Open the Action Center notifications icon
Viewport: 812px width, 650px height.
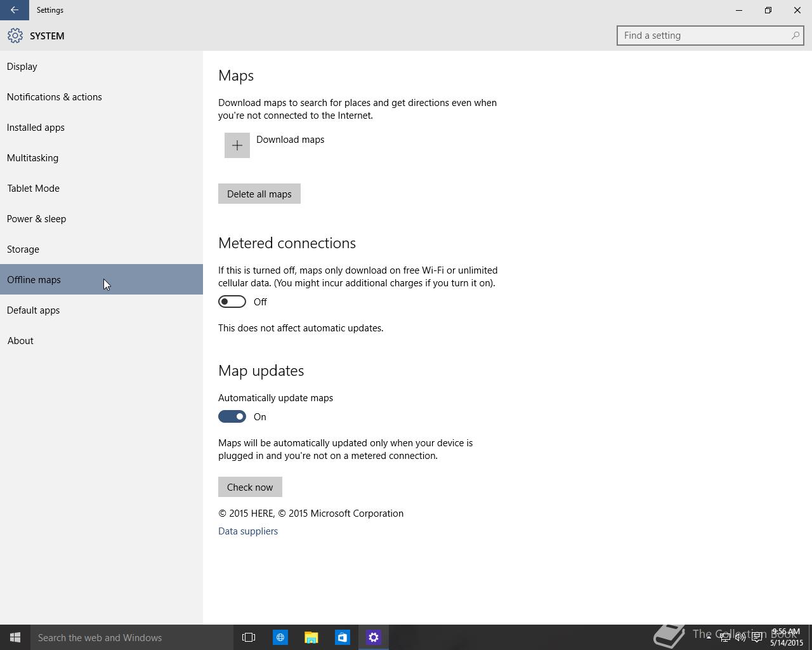tap(757, 637)
